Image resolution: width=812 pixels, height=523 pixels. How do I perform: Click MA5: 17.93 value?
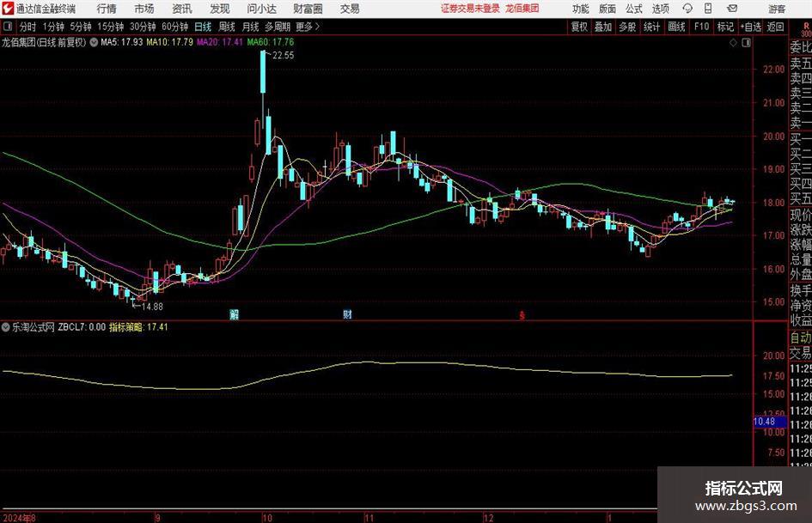[x=122, y=42]
